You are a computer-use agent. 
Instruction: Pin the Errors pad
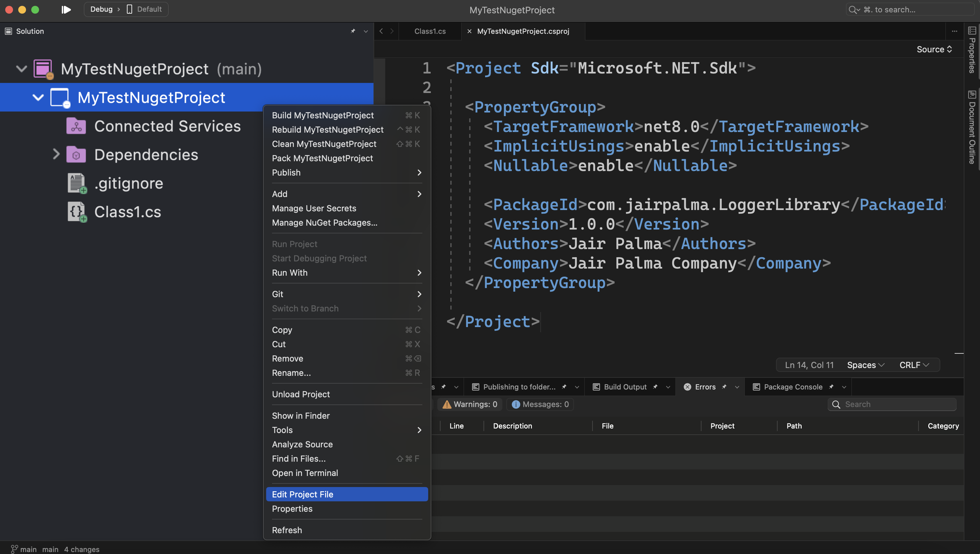(724, 387)
